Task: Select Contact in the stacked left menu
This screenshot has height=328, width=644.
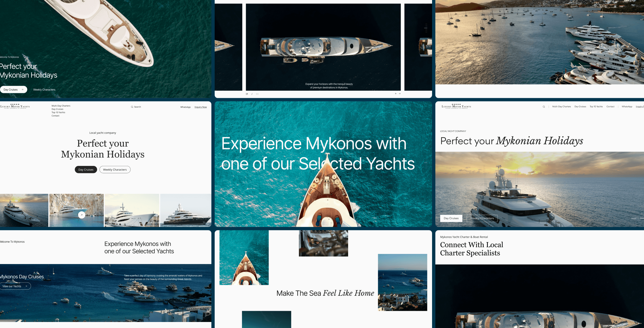Action: coord(56,116)
